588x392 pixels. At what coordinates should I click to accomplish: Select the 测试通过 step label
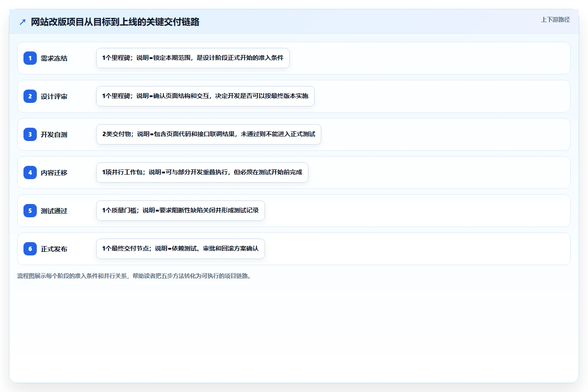(54, 211)
